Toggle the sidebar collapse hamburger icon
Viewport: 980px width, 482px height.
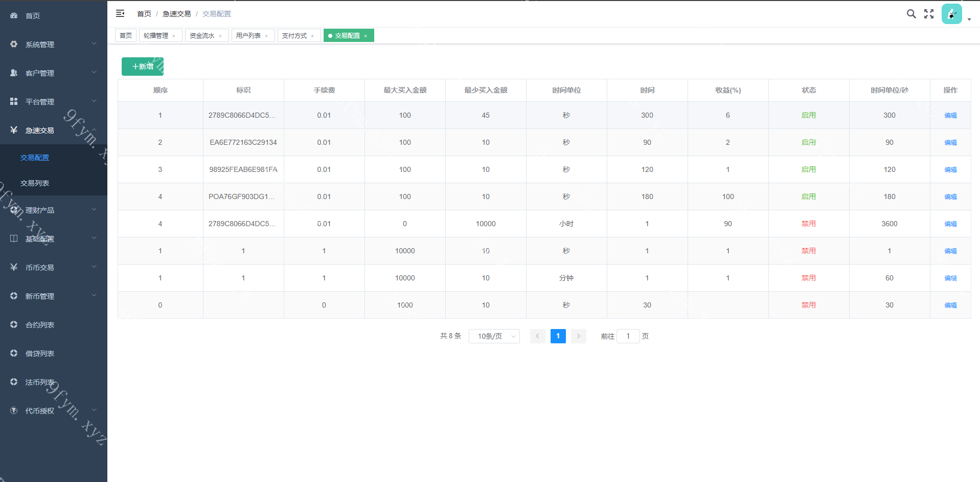pos(120,13)
